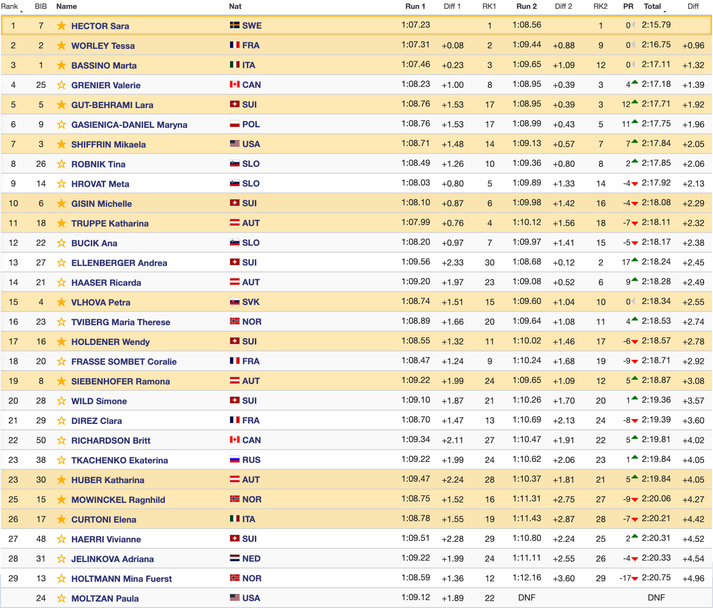Click the Norway flag beside Holtmann Mina Fuerst
713x608 pixels.
[x=234, y=579]
